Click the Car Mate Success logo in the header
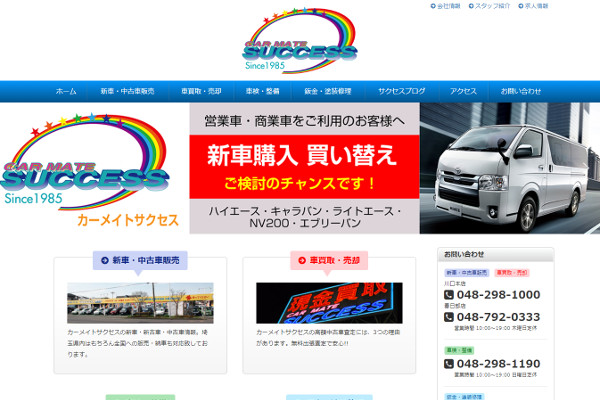 pos(300,40)
